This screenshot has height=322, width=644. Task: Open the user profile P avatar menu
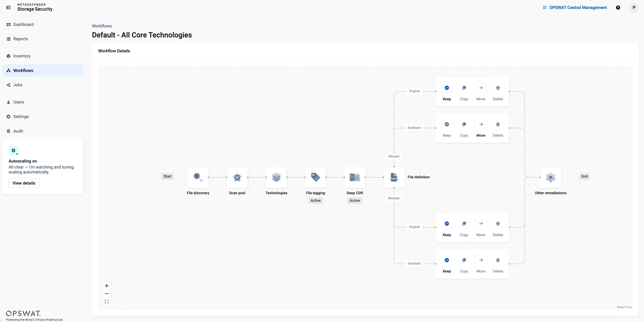(x=634, y=7)
